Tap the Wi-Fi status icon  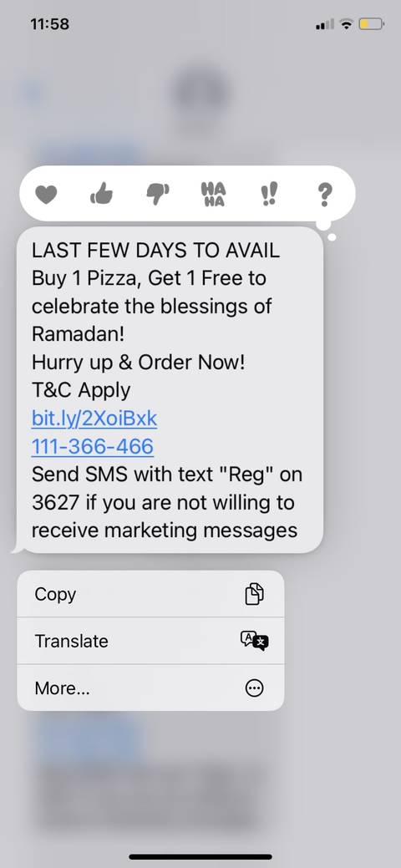point(346,23)
